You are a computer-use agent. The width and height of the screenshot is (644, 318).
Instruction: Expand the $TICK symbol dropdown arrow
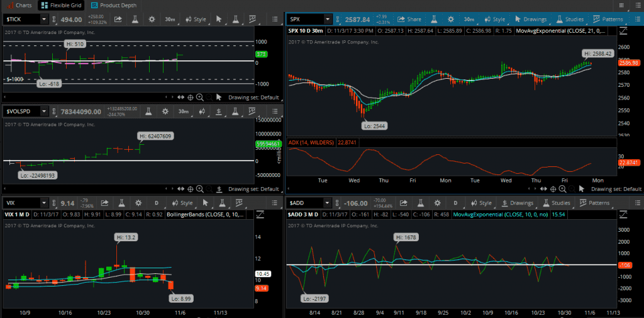click(x=44, y=19)
